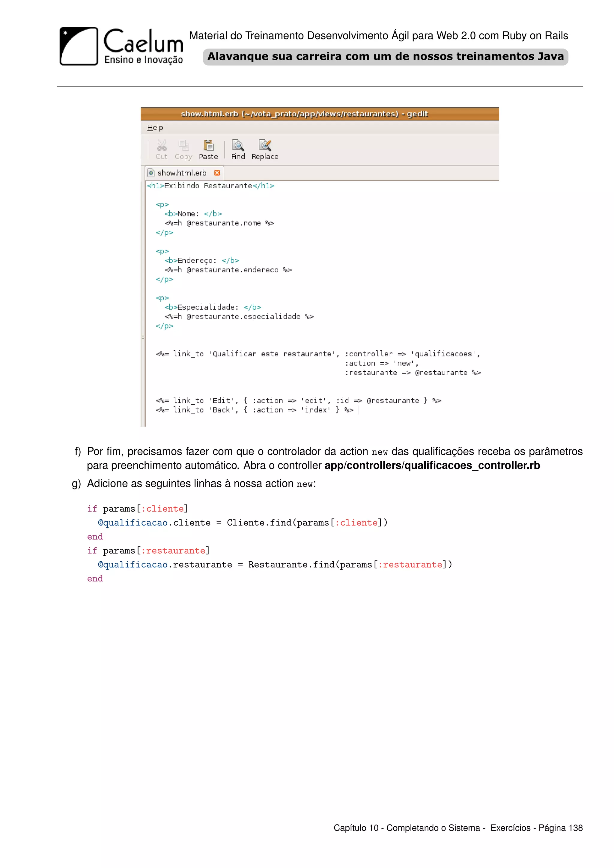Click the 'Endereço:' label line in editor
The height and width of the screenshot is (868, 614).
[x=202, y=260]
